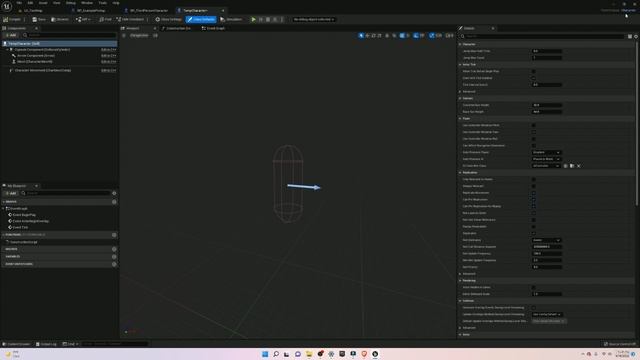
Task: Toggle Use Controller Rotation Roll checkbox
Action: point(533,139)
